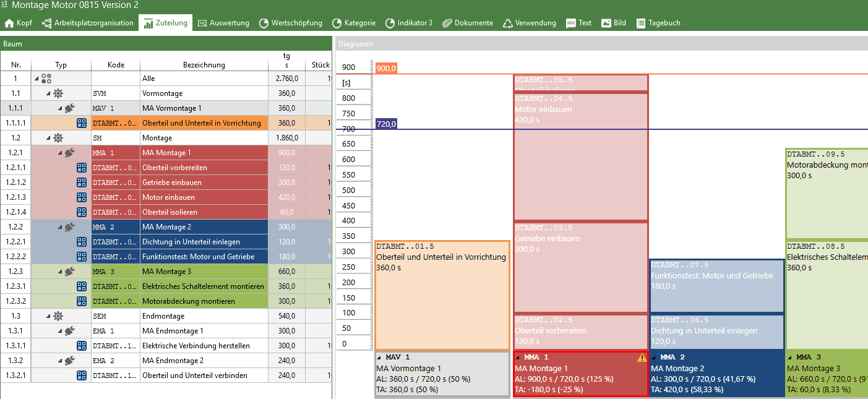Click the gear icon in Endmontage row
The image size is (868, 399).
(58, 316)
